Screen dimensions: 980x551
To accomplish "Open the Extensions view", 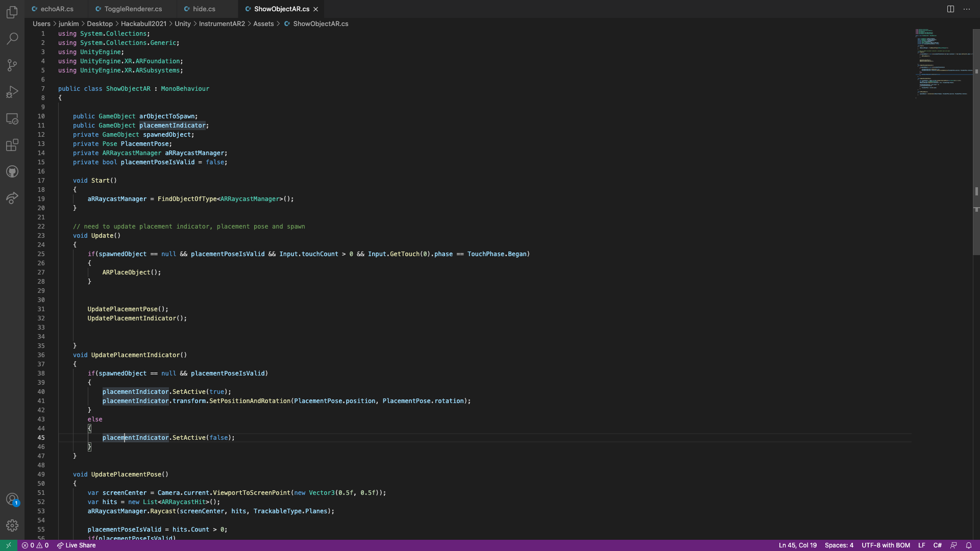I will [x=12, y=145].
